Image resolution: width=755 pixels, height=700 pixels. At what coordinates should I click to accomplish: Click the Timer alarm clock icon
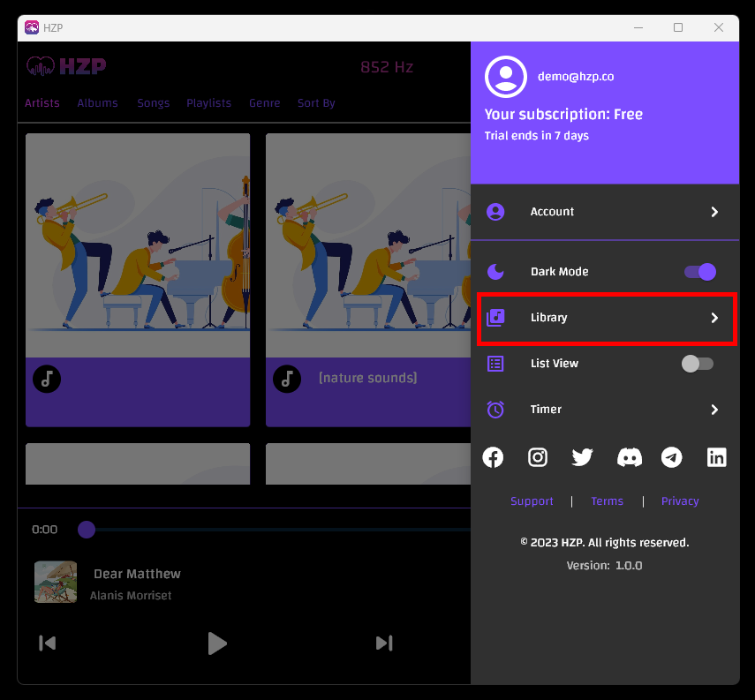(495, 410)
